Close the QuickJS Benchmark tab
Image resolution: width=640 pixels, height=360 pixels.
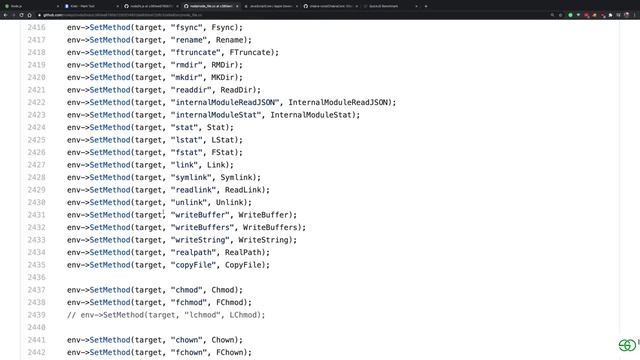tap(416, 6)
